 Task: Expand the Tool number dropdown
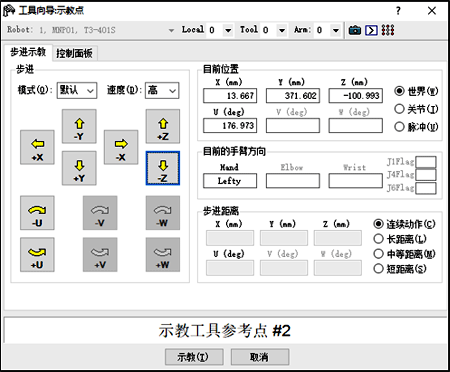point(282,30)
